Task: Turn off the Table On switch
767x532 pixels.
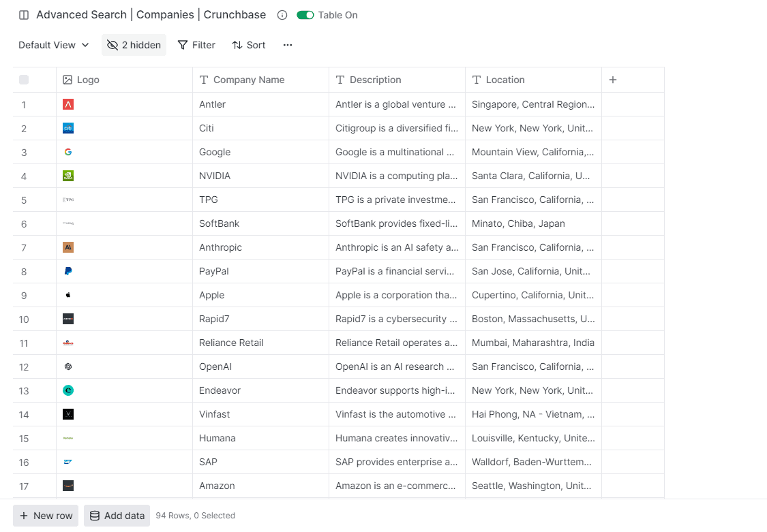Action: click(305, 15)
